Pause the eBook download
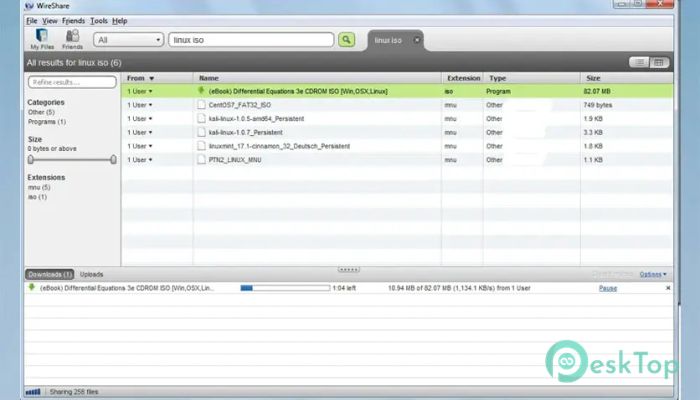Image resolution: width=700 pixels, height=400 pixels. [x=608, y=288]
